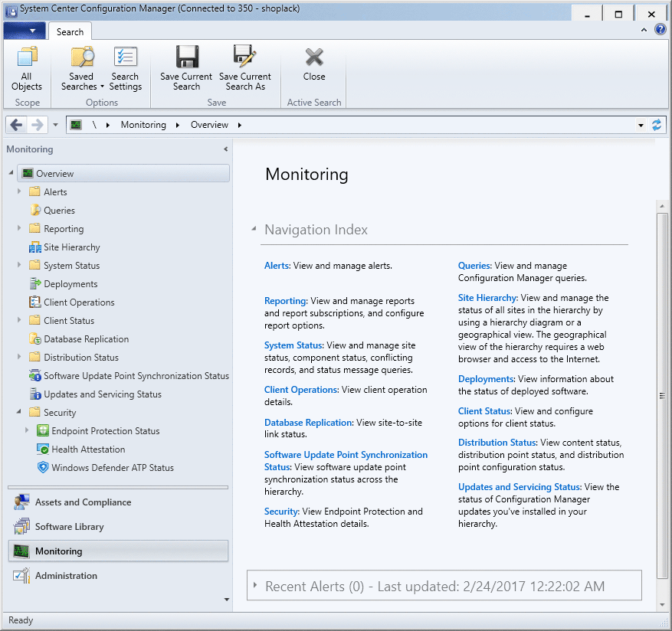Close the active search with X icon
Image resolution: width=672 pixels, height=631 pixels.
[314, 57]
